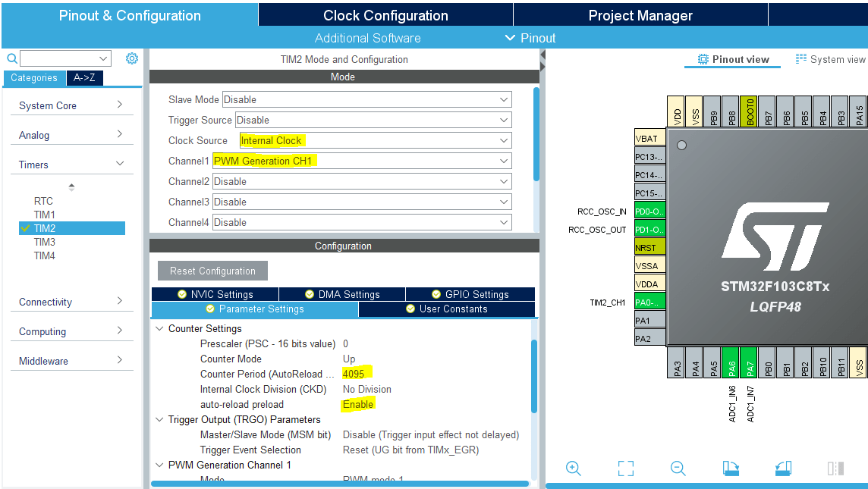This screenshot has width=868, height=489.
Task: Open the Trigger Source dropdown
Action: coord(373,120)
